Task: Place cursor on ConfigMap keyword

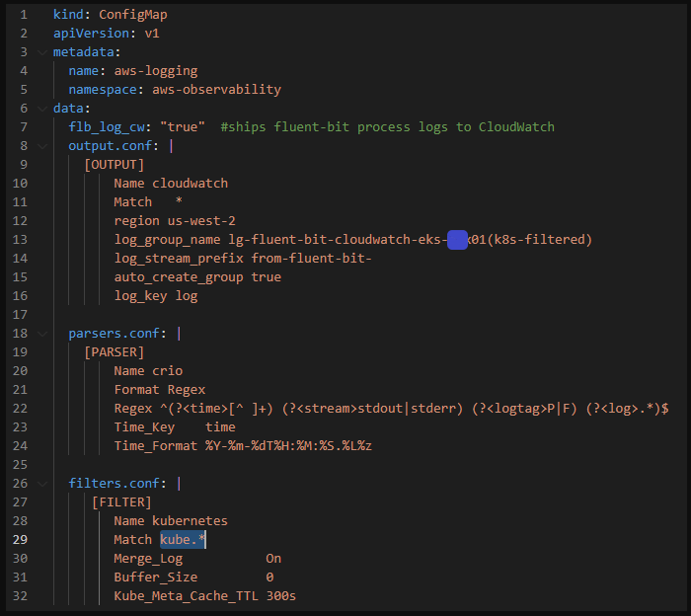Action: tap(128, 15)
